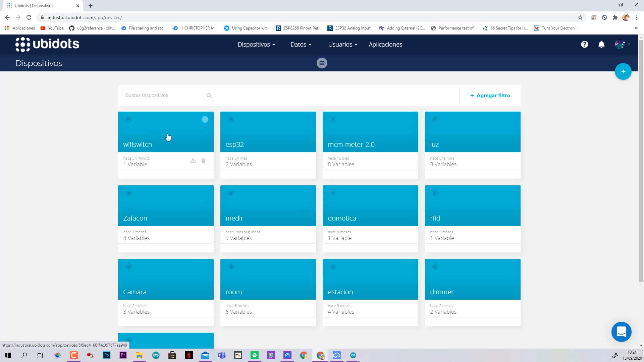644x362 pixels.
Task: Click the delete trash icon on wifiswitch
Action: point(203,161)
